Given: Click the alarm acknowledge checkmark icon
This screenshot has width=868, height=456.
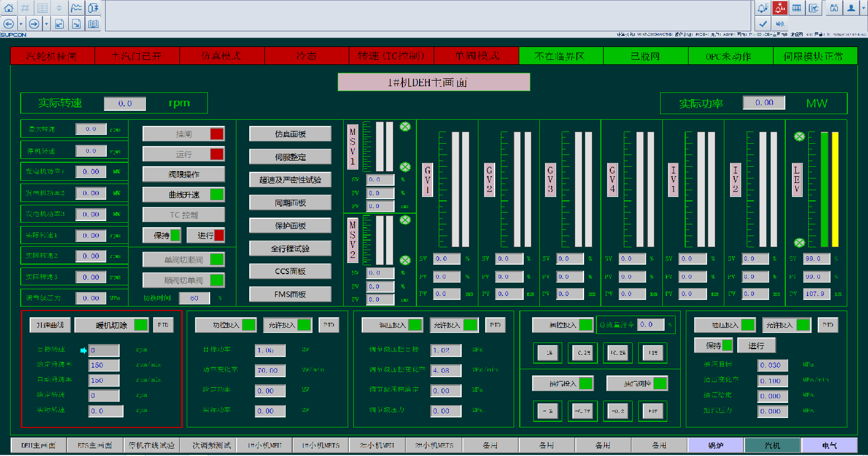Looking at the screenshot, I should 763,23.
